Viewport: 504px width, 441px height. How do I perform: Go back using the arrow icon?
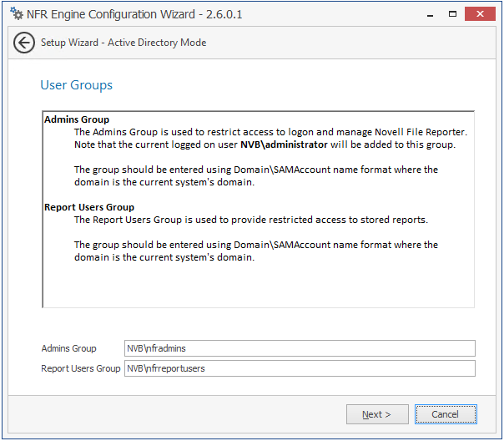24,43
